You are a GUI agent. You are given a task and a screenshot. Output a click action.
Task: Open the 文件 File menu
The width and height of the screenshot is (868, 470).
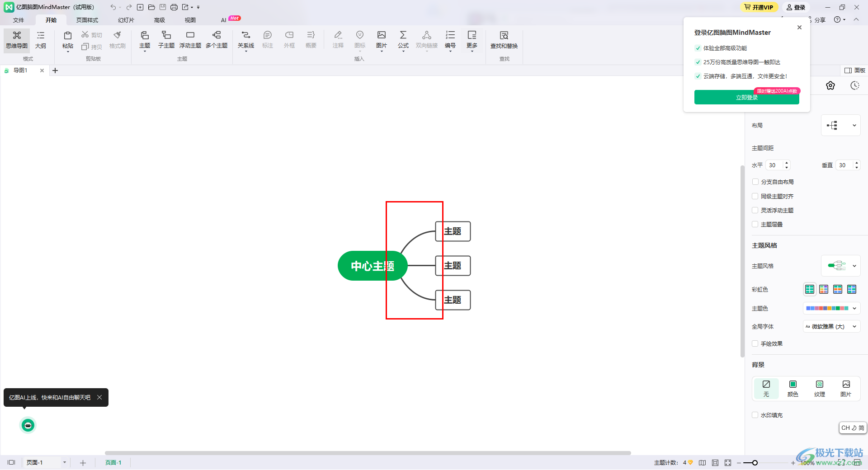point(19,20)
